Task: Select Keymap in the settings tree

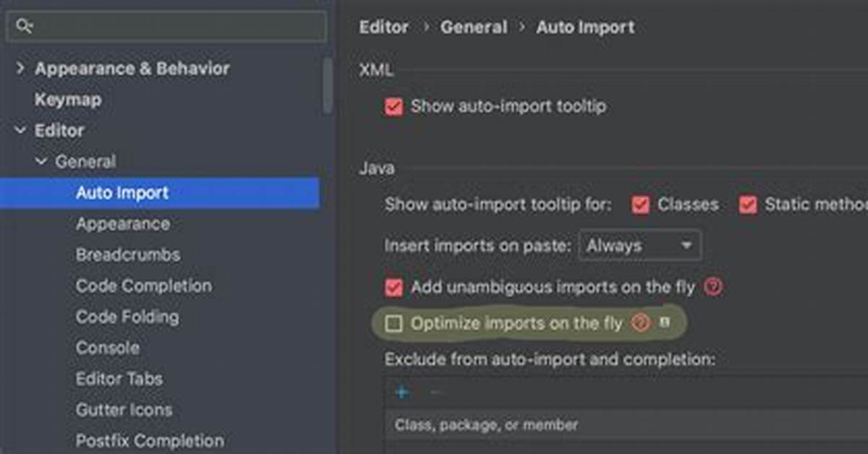Action: 68,100
